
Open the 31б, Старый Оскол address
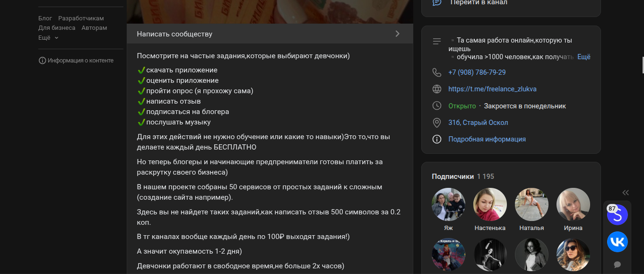[478, 123]
